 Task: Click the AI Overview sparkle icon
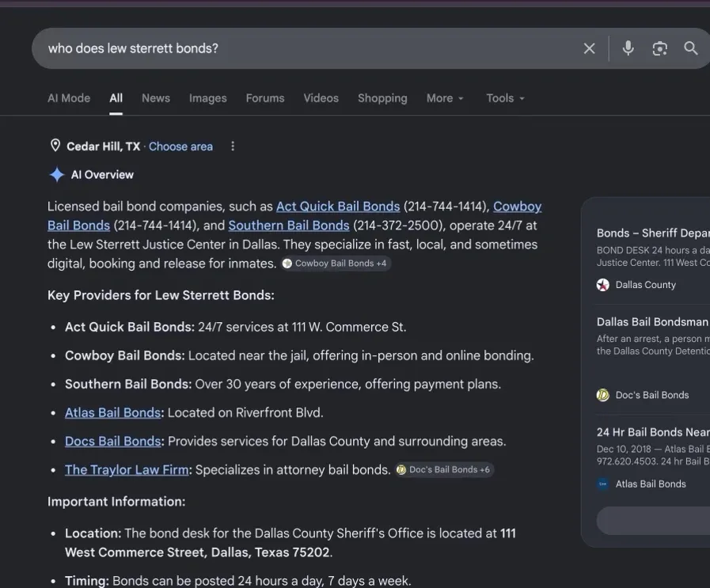pyautogui.click(x=57, y=174)
